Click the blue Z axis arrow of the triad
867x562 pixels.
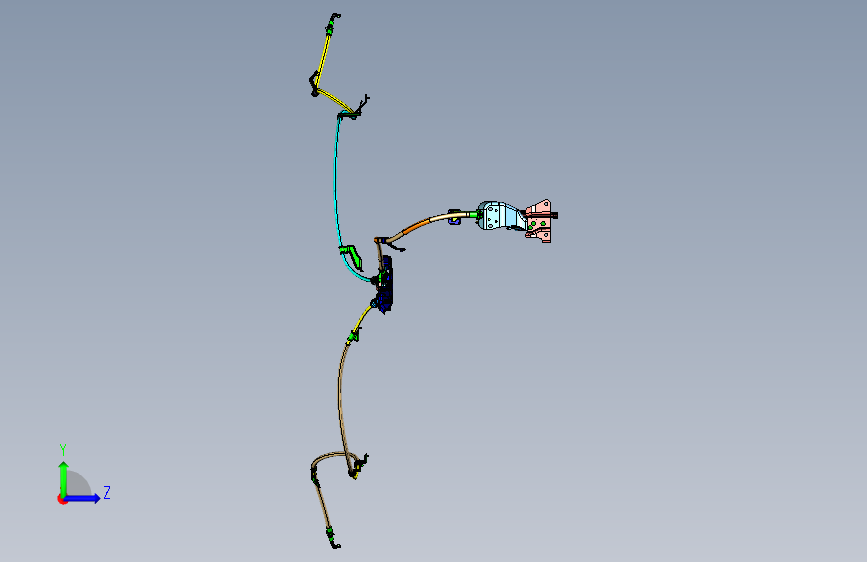click(83, 498)
